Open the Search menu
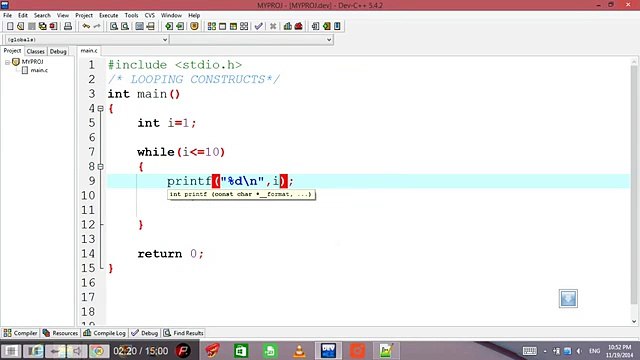Image resolution: width=640 pixels, height=360 pixels. click(42, 15)
